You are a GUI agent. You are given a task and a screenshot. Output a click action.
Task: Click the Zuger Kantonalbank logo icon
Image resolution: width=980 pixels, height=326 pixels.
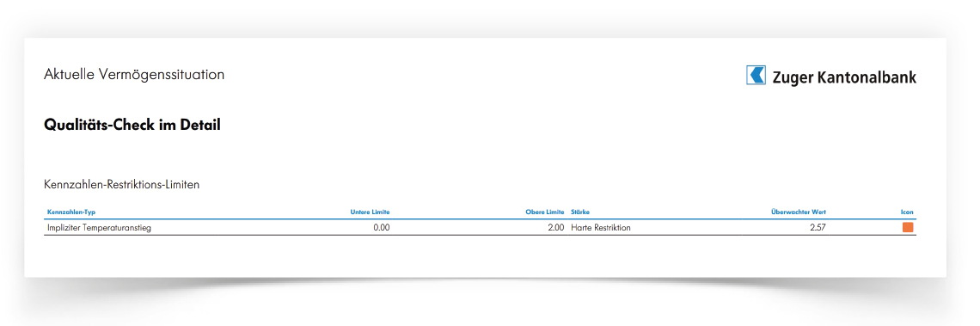[756, 75]
